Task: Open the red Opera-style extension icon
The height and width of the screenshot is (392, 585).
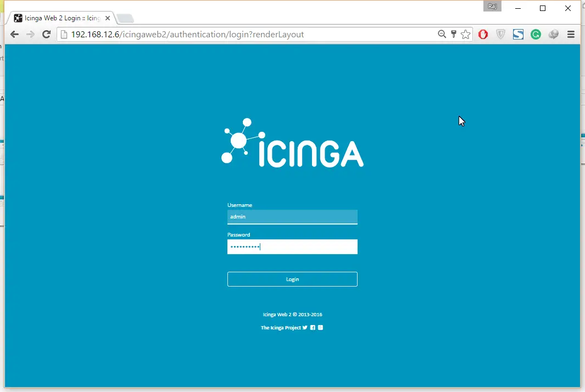Action: pos(483,35)
